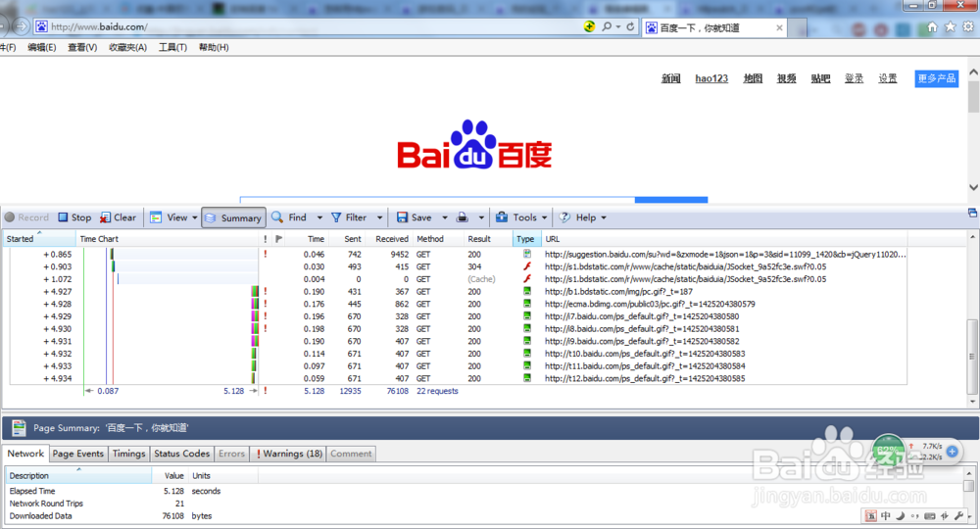This screenshot has width=980, height=529.
Task: Click the address bar search magnifier icon
Action: point(607,26)
